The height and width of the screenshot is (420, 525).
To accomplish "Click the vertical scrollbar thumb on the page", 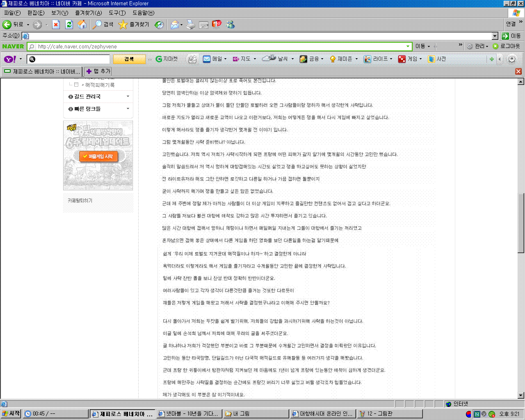I will click(x=521, y=223).
